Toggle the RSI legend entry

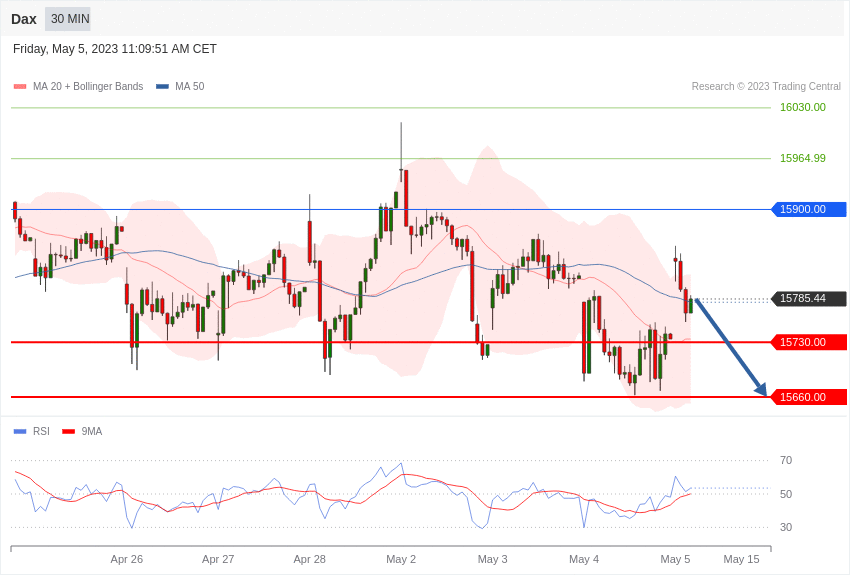[41, 432]
